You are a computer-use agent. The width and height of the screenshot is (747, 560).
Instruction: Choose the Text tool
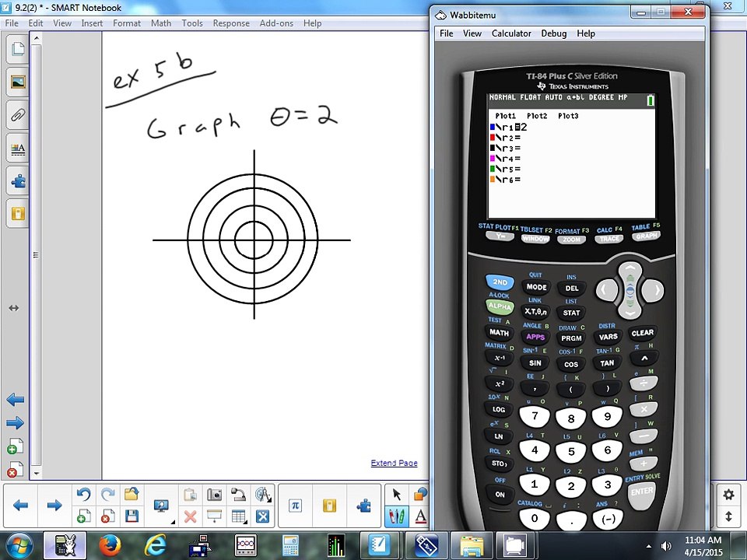click(421, 516)
